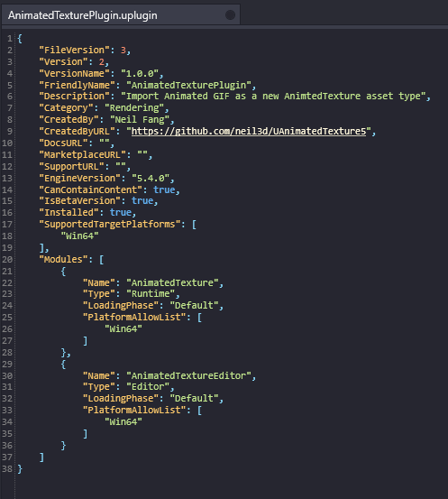Viewport: 448px width, 499px height.
Task: Click the "Win64" value on line 26
Action: pyautogui.click(x=123, y=329)
